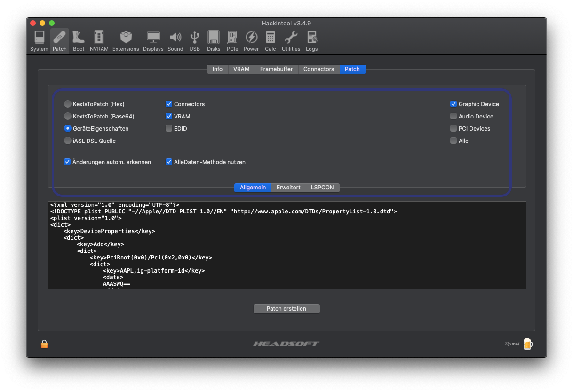
Task: Click the AAPL,ig-platform-id key line
Action: [x=154, y=271]
